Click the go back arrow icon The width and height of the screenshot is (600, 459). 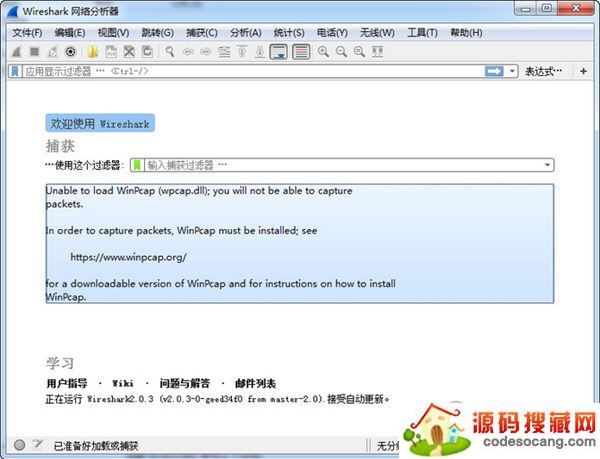point(188,52)
